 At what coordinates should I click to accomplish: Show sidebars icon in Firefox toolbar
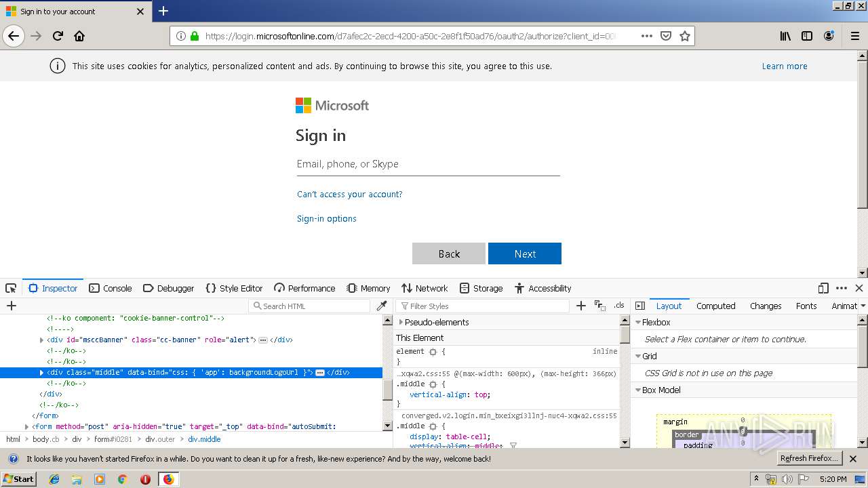coord(807,36)
